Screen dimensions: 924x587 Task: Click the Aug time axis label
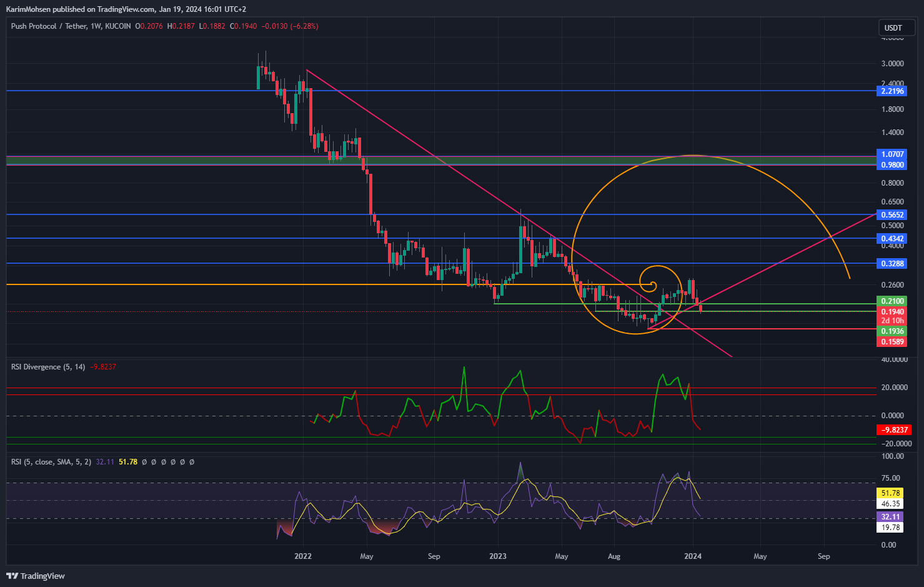coord(614,556)
